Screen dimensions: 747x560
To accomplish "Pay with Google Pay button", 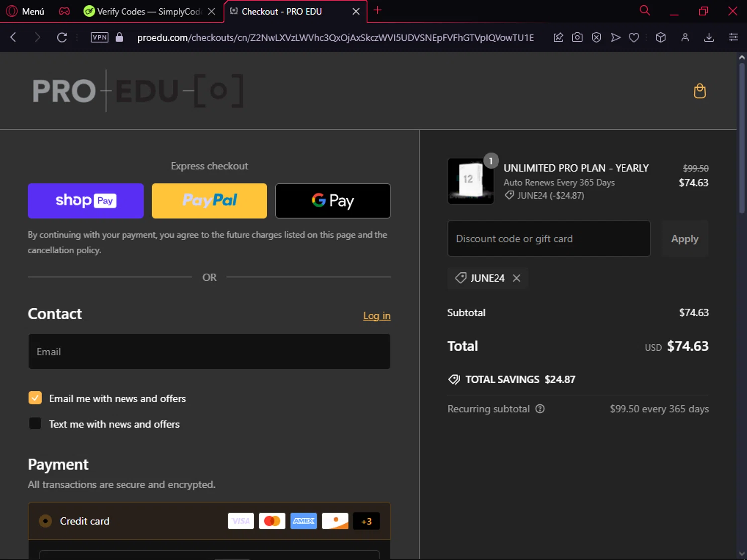I will pyautogui.click(x=333, y=201).
